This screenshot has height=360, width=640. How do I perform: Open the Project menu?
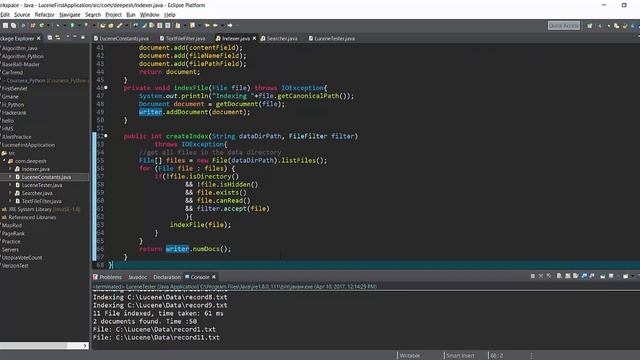click(113, 15)
